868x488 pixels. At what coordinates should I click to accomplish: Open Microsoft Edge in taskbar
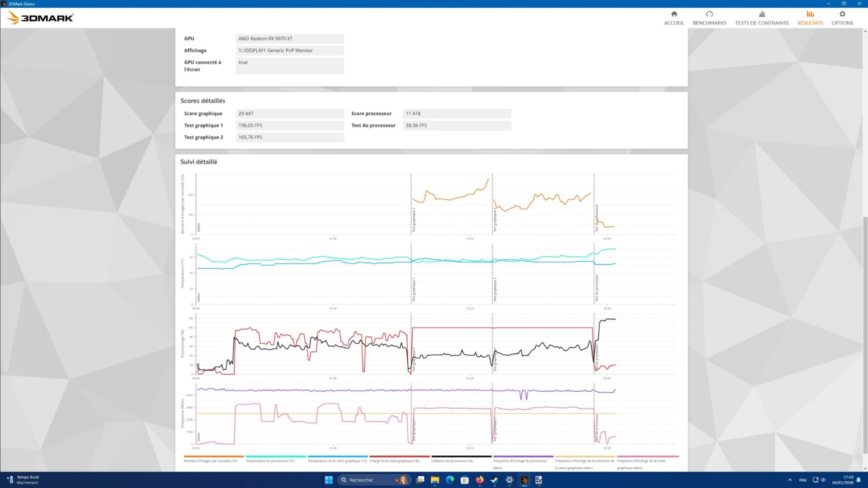click(450, 480)
